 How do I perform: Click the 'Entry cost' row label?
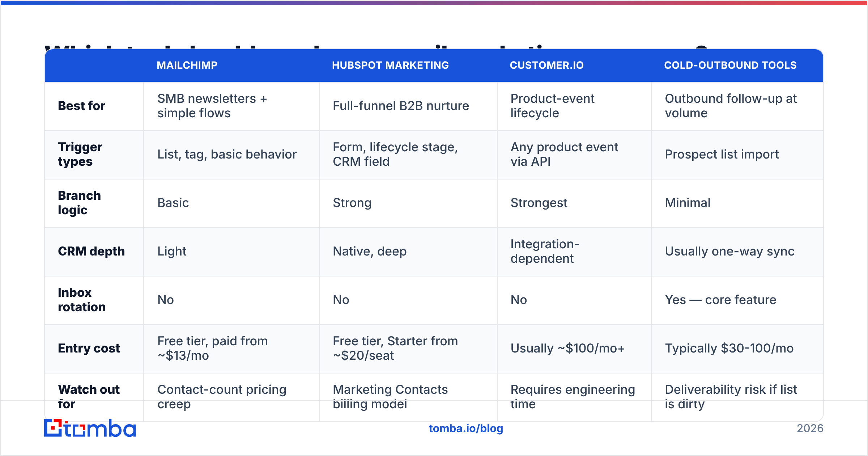point(89,348)
